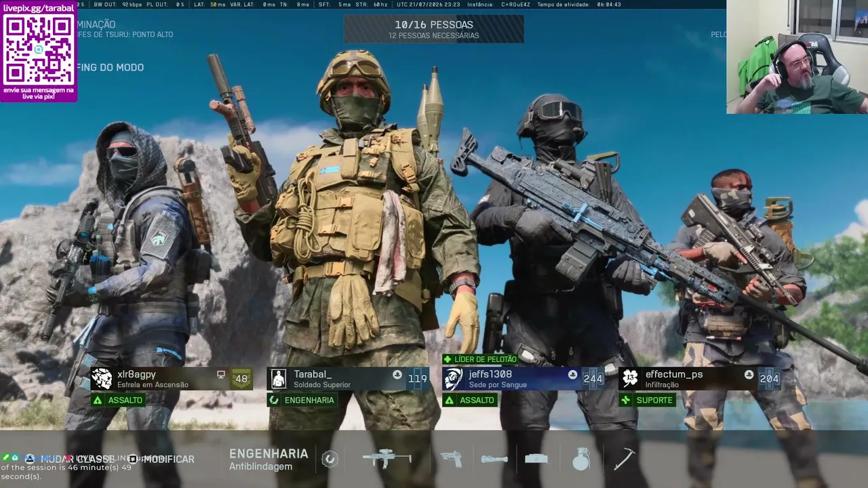Open Tarabal_'s player card
The height and width of the screenshot is (488, 868).
[349, 379]
